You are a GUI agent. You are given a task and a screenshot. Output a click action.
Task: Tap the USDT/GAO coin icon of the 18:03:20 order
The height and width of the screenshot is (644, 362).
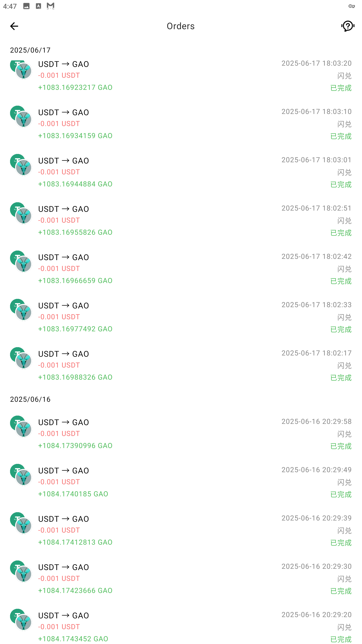(21, 70)
